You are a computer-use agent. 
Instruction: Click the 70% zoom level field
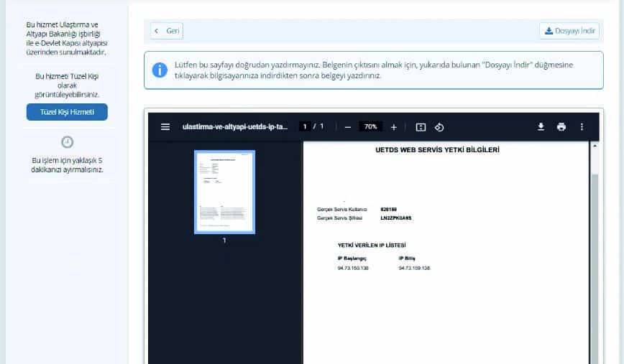[x=370, y=127]
